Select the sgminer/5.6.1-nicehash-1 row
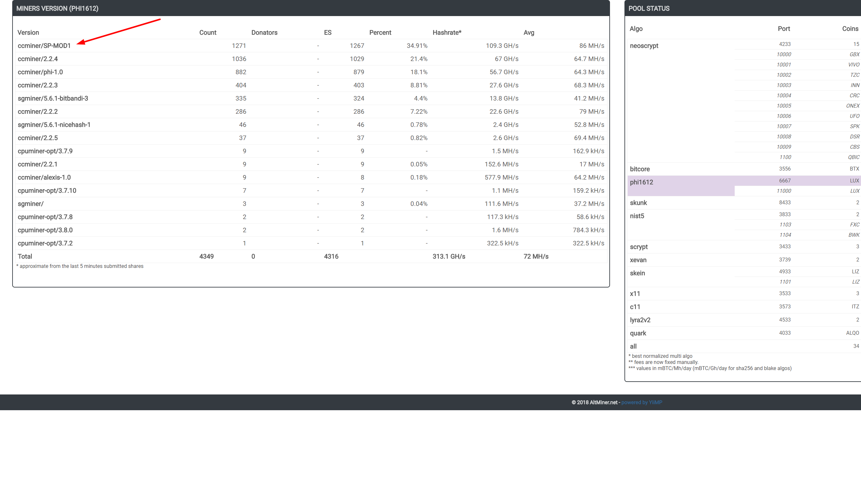This screenshot has width=861, height=504. pyautogui.click(x=311, y=125)
